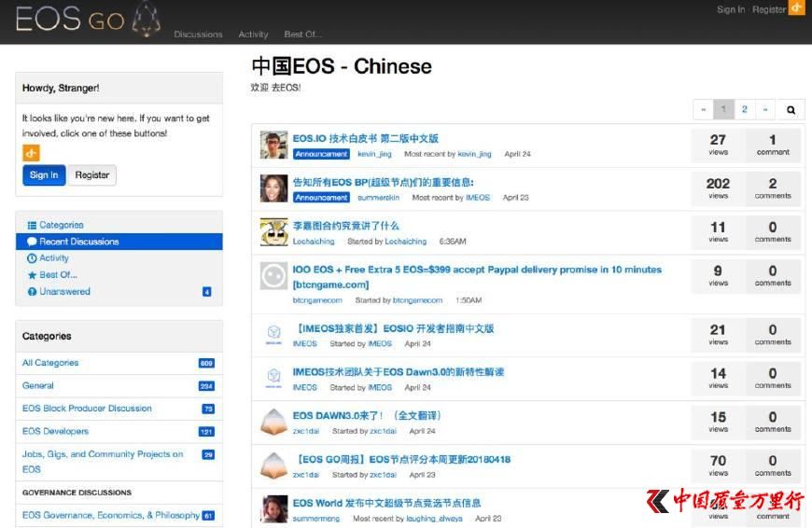
Task: Open the EOS BP important information post
Action: coord(384,182)
